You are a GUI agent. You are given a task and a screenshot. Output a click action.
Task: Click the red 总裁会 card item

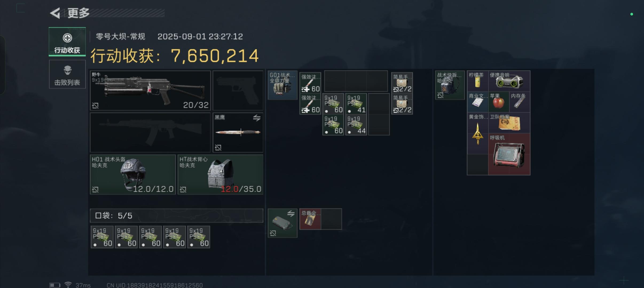coord(310,219)
